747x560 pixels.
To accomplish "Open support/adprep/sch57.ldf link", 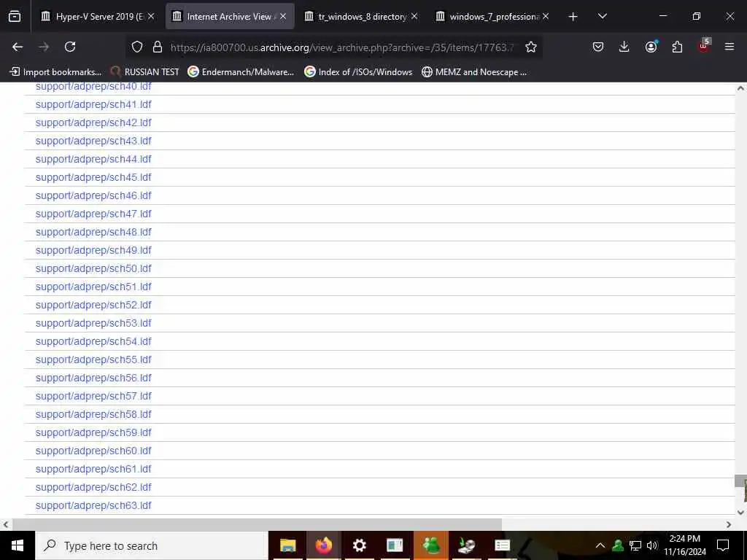I will click(93, 396).
